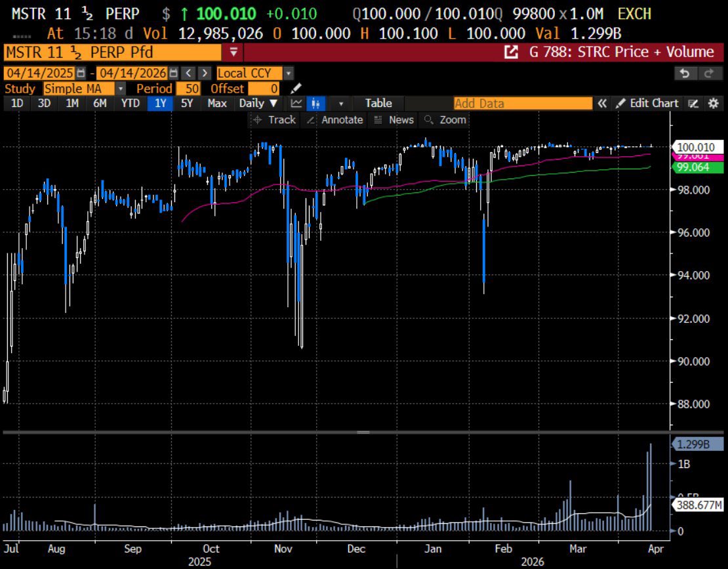The height and width of the screenshot is (569, 728).
Task: Click the Jan label on the time axis
Action: coord(433,549)
